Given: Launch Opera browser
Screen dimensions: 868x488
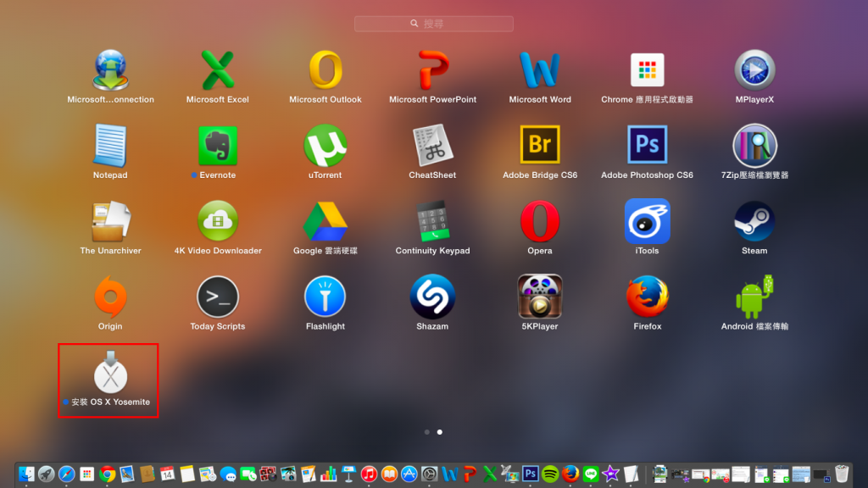Looking at the screenshot, I should (x=540, y=222).
